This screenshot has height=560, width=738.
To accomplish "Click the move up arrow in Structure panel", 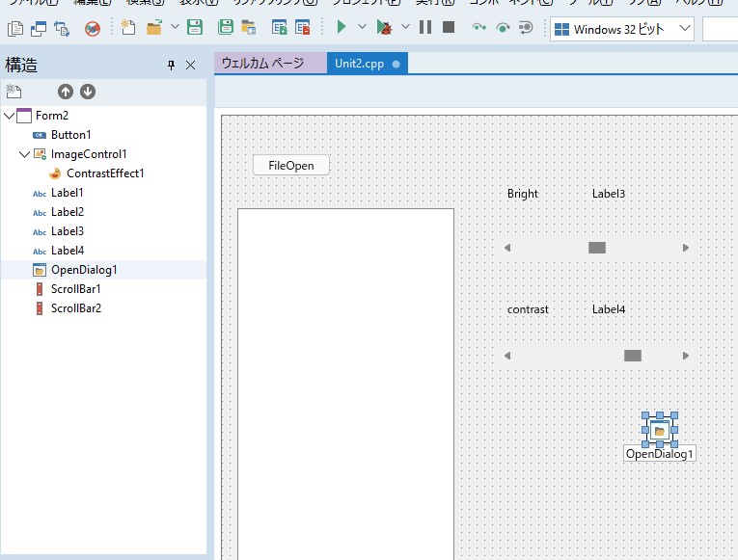I will (66, 92).
